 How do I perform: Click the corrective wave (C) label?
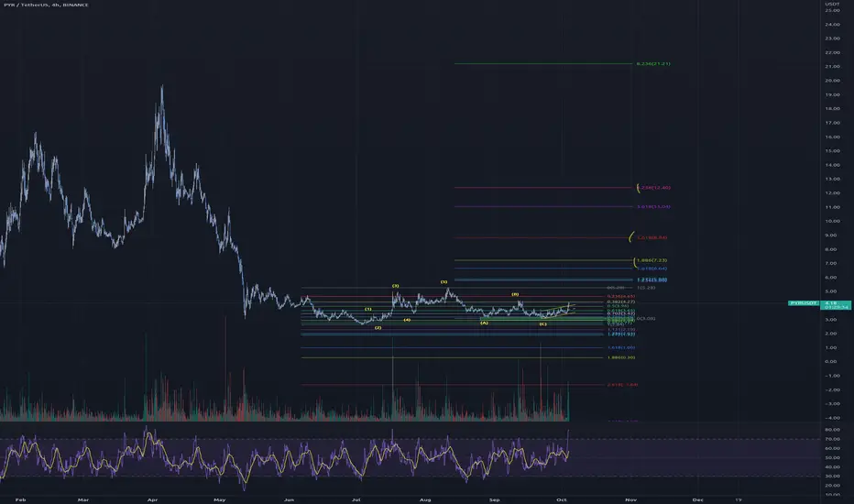tap(543, 323)
